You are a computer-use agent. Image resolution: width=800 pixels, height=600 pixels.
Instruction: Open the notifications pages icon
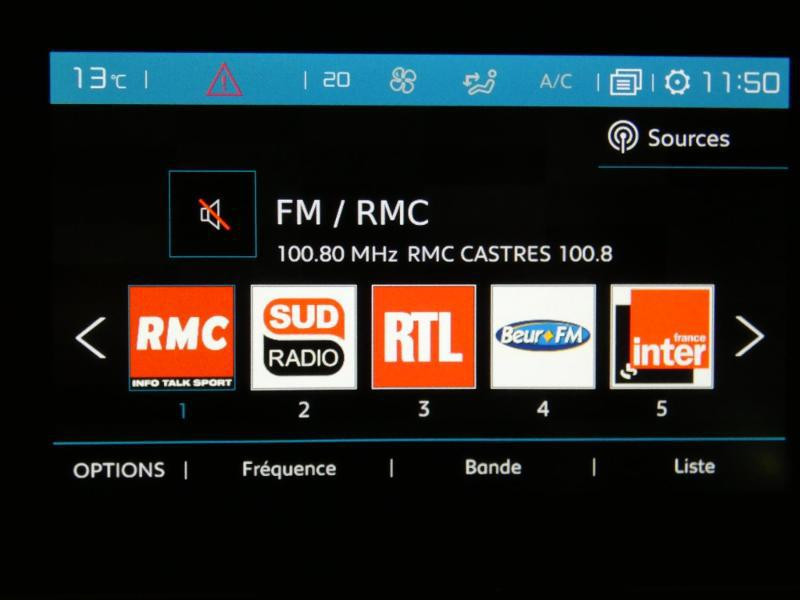click(x=626, y=82)
